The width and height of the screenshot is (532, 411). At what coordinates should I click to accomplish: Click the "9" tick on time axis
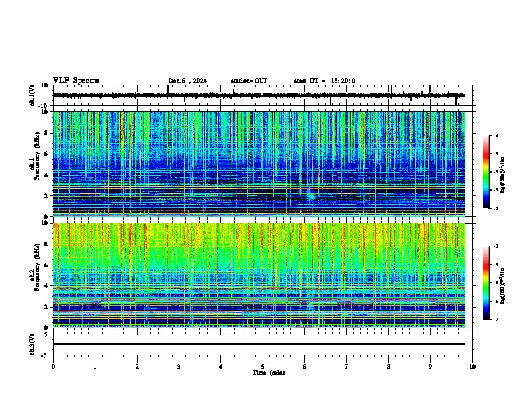[430, 367]
